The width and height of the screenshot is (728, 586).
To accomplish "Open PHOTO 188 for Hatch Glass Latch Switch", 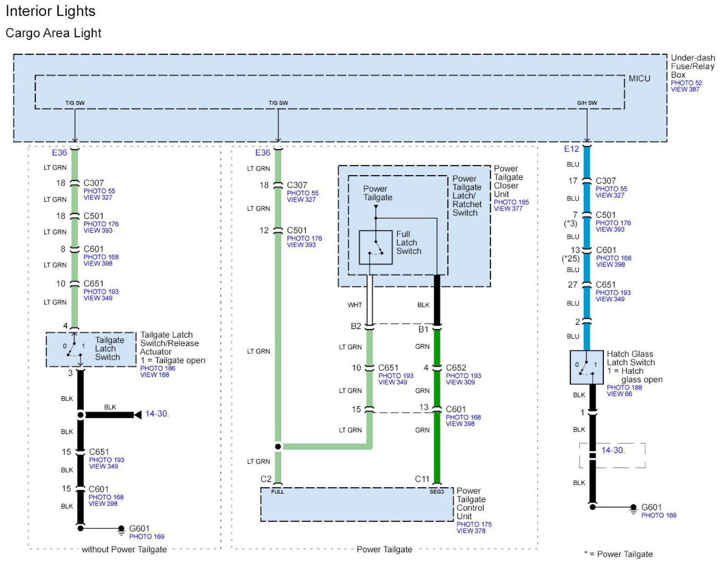I will click(x=624, y=387).
